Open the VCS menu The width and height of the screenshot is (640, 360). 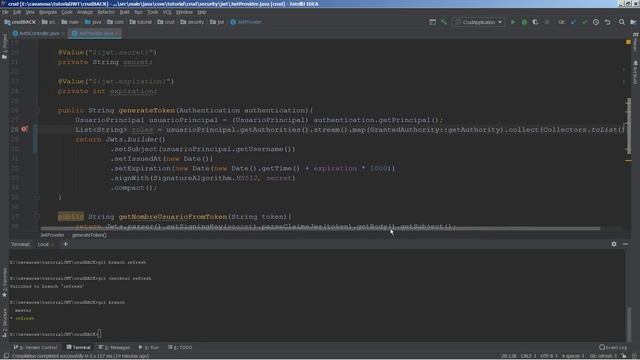(167, 12)
